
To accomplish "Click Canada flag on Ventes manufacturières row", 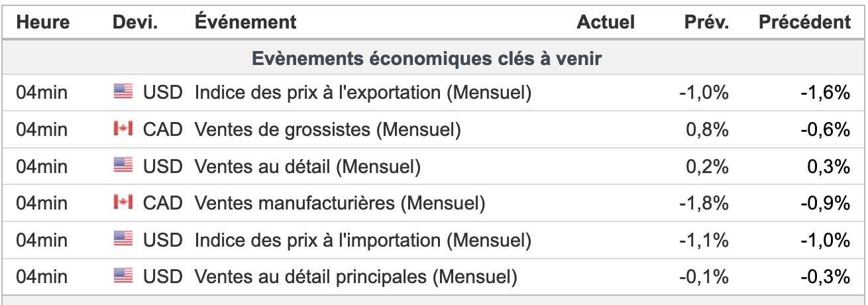I will [x=123, y=202].
